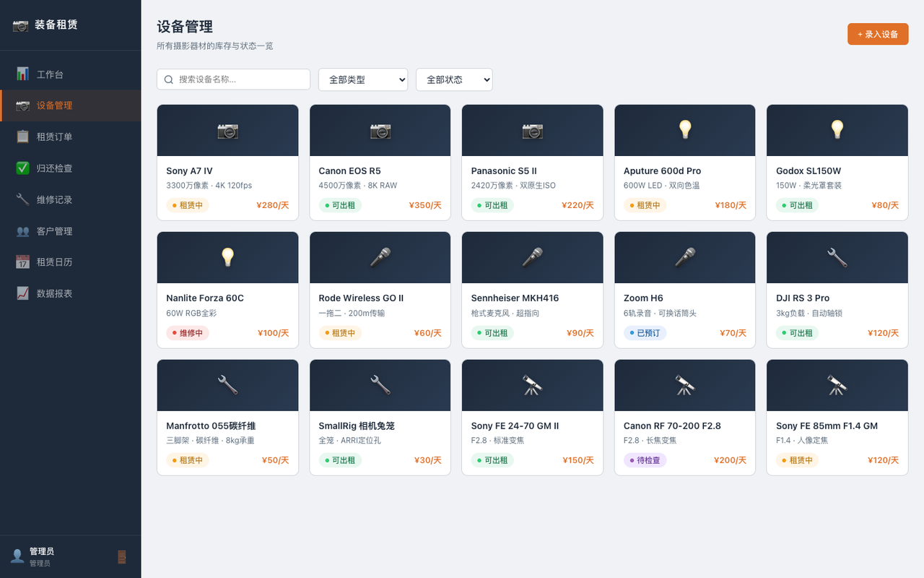This screenshot has height=578, width=924.
Task: Click the 可出租 badge on DJI RS 3 Pro
Action: 798,333
